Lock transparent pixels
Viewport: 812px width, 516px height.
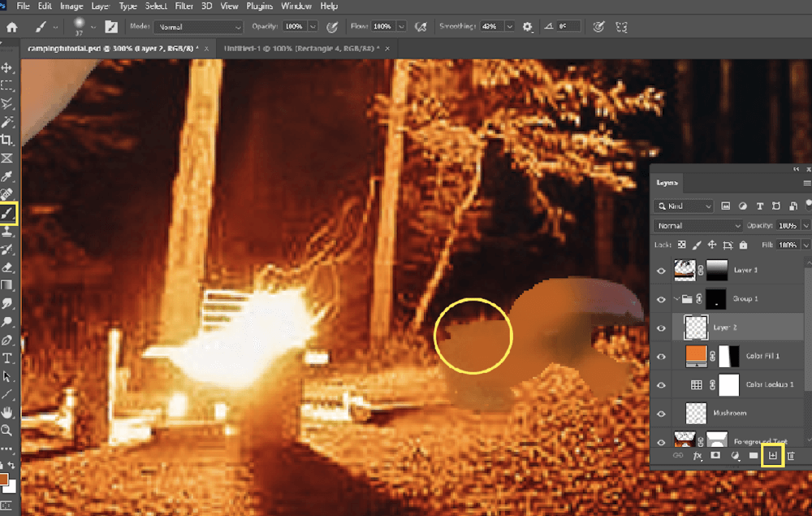pyautogui.click(x=682, y=245)
